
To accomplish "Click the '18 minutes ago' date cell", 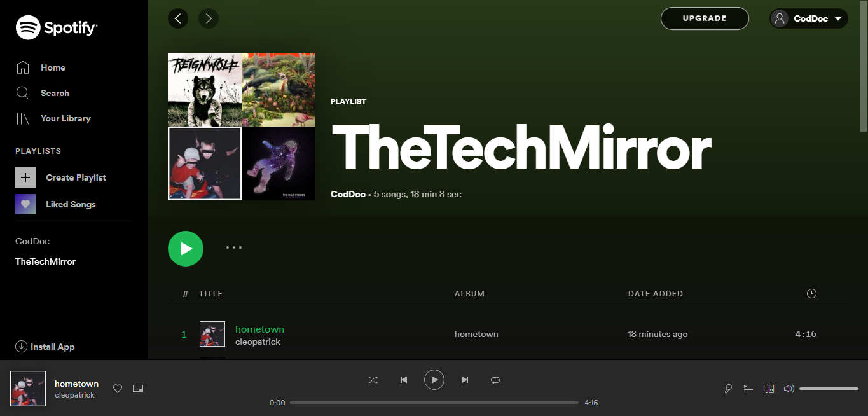I will click(658, 334).
